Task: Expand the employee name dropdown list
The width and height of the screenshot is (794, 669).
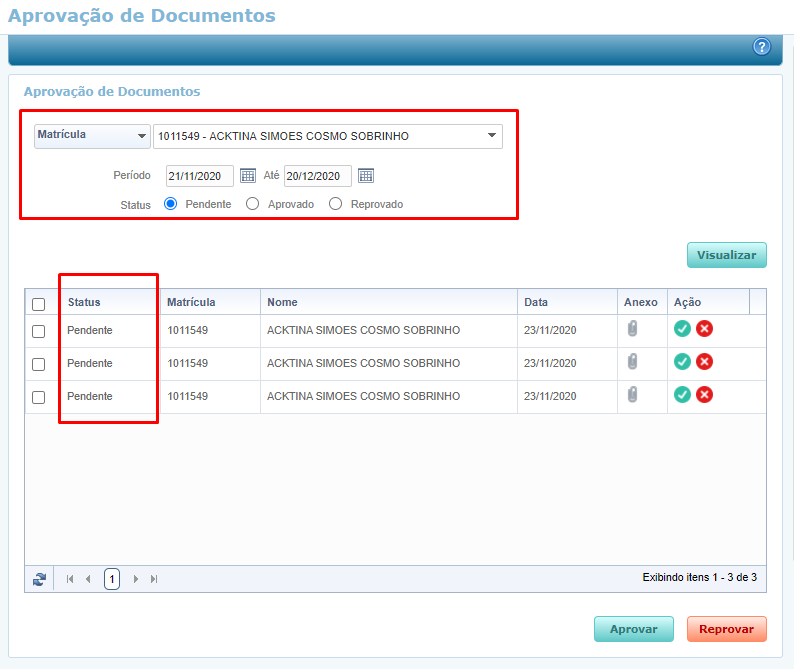Action: click(491, 136)
